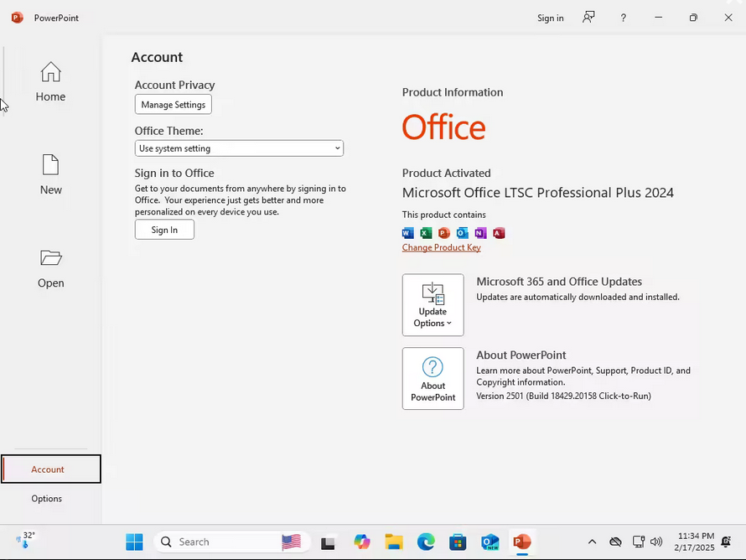This screenshot has width=746, height=560.
Task: Open Outlook from the taskbar
Action: pos(490,542)
